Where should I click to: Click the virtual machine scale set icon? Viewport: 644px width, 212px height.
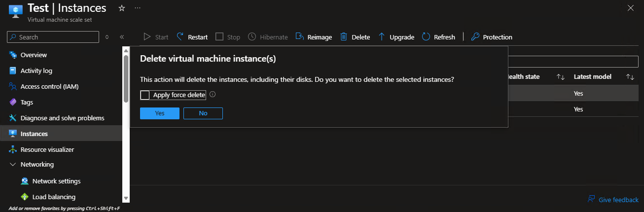coord(16,12)
